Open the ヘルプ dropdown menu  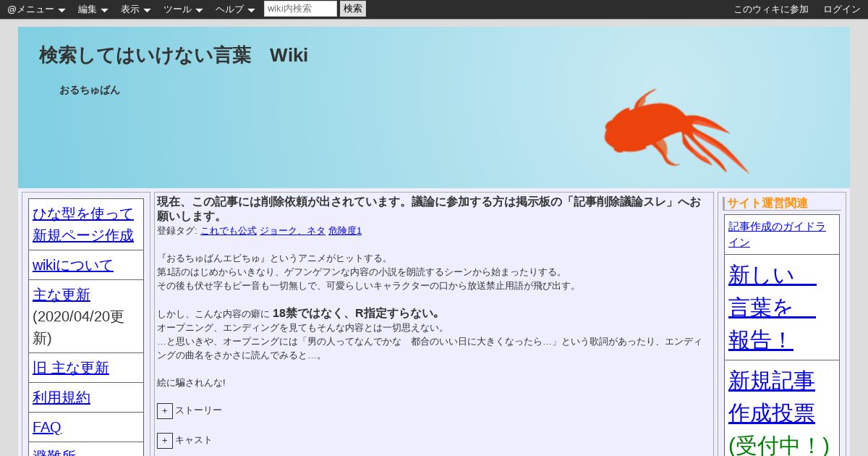(235, 9)
